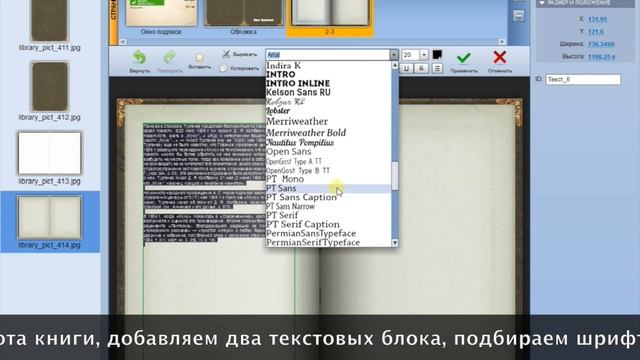Click the X position value 131.95
Image resolution: width=640 pixels, height=360 pixels.
point(598,19)
